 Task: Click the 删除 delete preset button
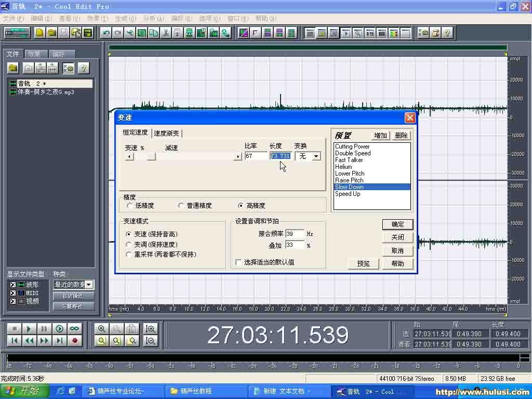[x=402, y=136]
